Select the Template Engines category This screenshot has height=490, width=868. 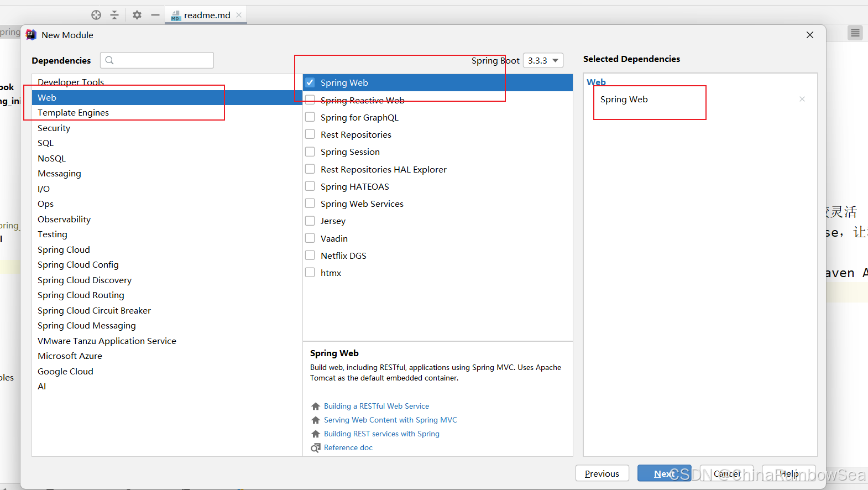pyautogui.click(x=73, y=113)
